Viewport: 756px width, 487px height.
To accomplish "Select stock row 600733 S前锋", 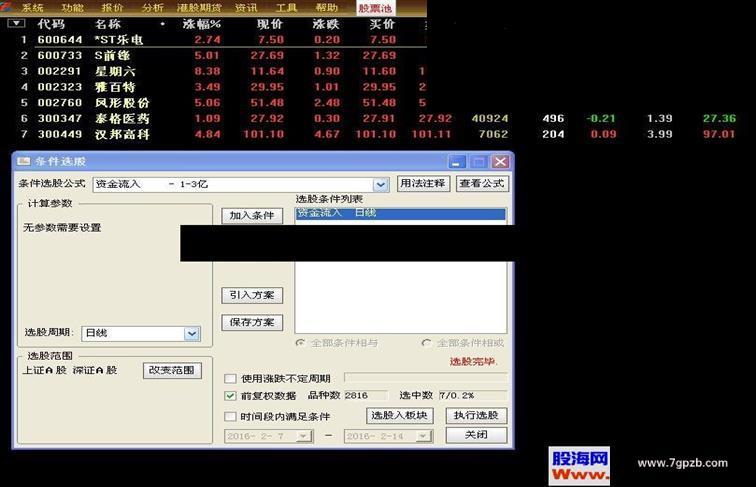I will click(213, 55).
